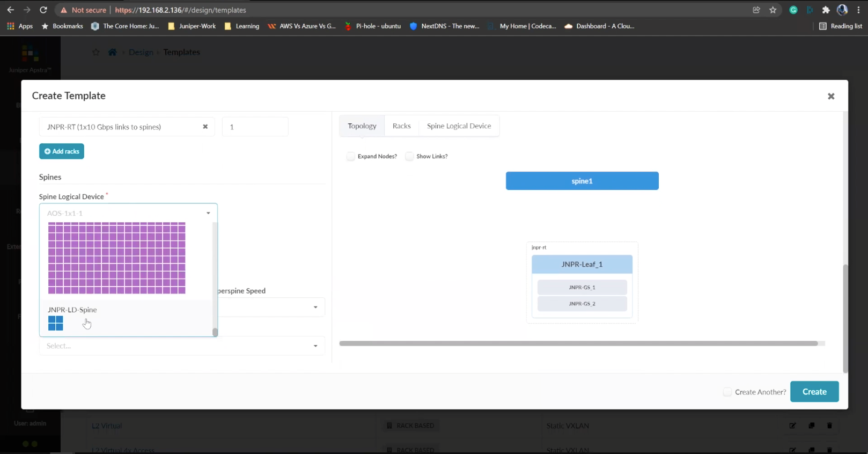Screen dimensions: 868x454
Task: Click the edit icon on L2 Virtual row
Action: tap(792, 426)
